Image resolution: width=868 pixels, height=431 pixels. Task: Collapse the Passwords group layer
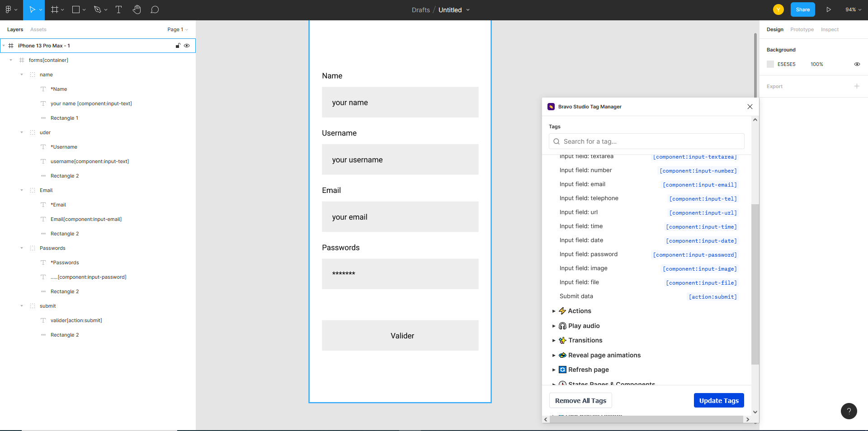point(22,248)
